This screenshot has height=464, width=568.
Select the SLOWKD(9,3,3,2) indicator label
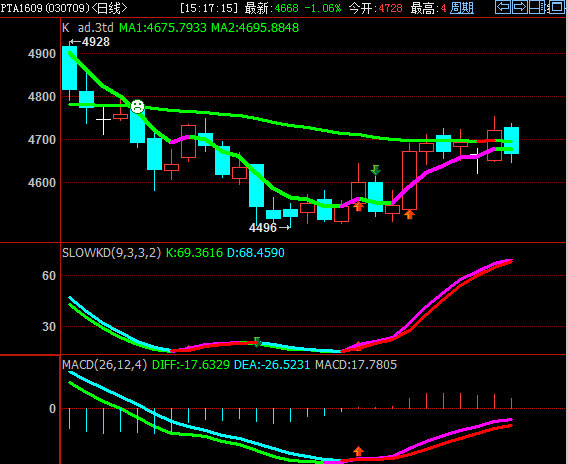[x=111, y=252]
